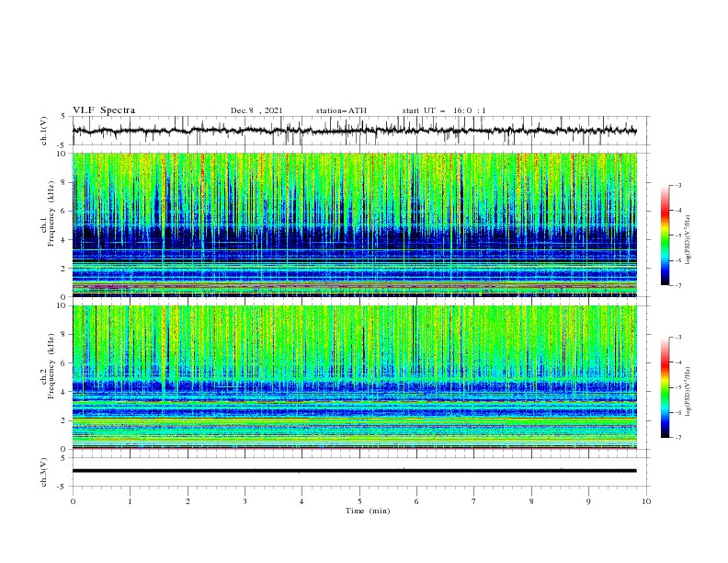Click the ch.1 PSD color bar

pos(665,236)
